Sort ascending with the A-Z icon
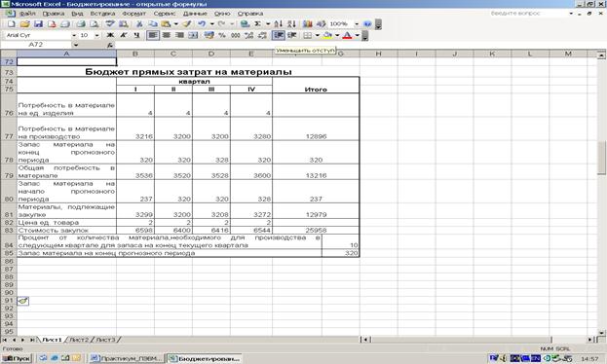The image size is (607, 364). pyautogui.click(x=279, y=24)
